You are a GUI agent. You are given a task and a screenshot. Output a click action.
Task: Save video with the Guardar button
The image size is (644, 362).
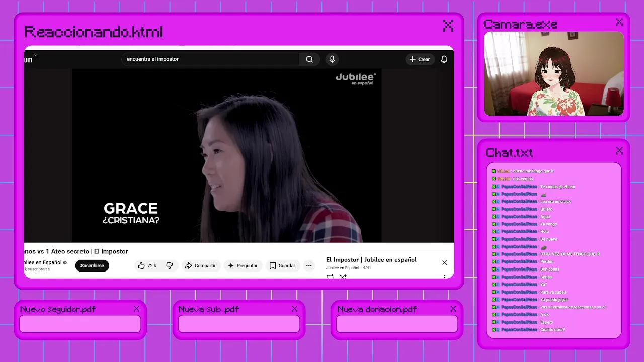click(282, 265)
